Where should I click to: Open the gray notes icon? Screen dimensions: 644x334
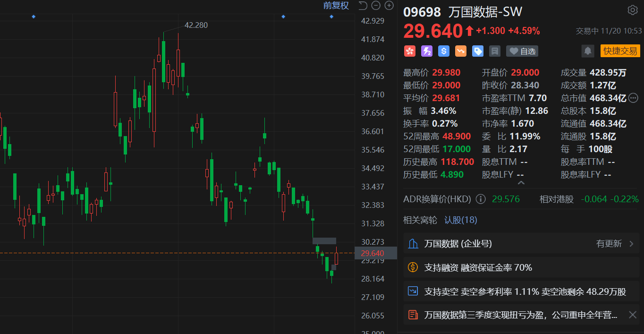point(494,51)
